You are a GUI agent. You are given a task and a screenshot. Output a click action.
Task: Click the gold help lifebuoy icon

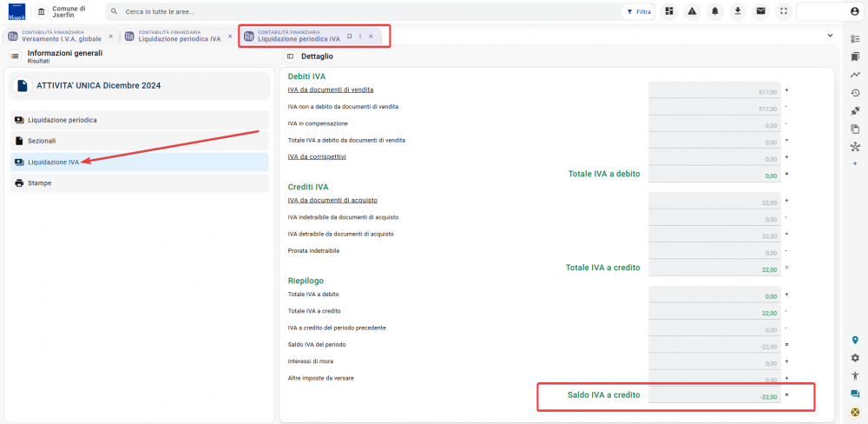tap(855, 412)
